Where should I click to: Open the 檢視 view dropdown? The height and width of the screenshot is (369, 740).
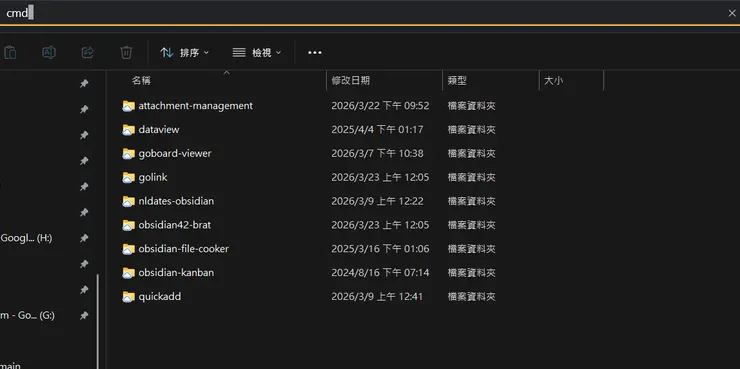[257, 53]
